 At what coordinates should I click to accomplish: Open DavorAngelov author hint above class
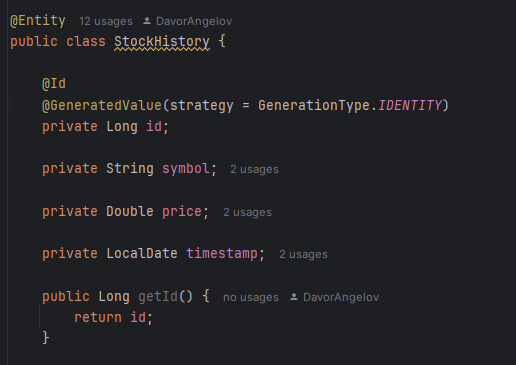click(194, 21)
